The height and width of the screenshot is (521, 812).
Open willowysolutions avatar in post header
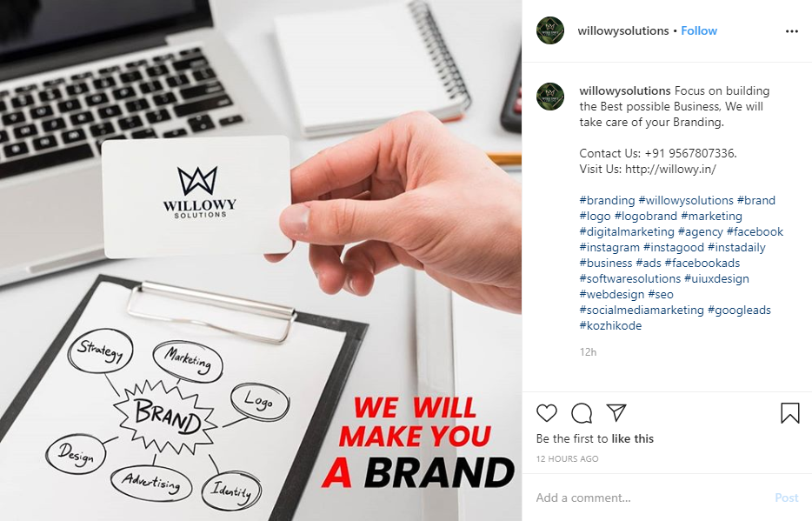tap(550, 30)
